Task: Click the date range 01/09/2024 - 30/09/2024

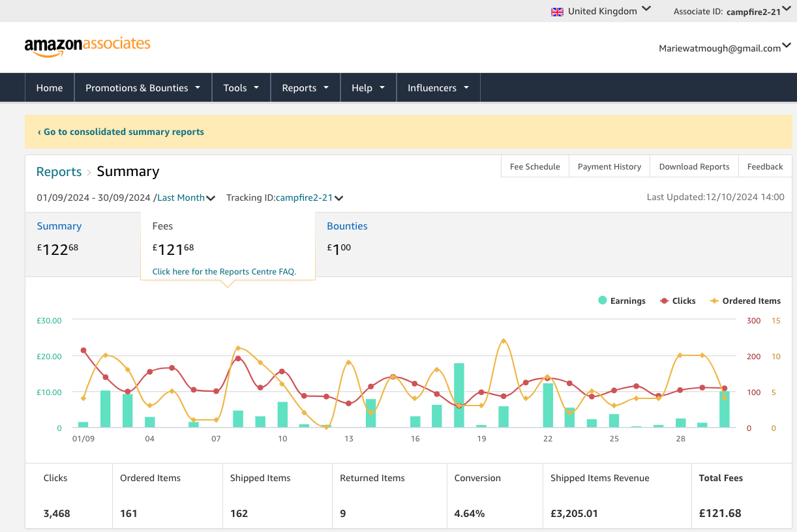Action: (93, 198)
